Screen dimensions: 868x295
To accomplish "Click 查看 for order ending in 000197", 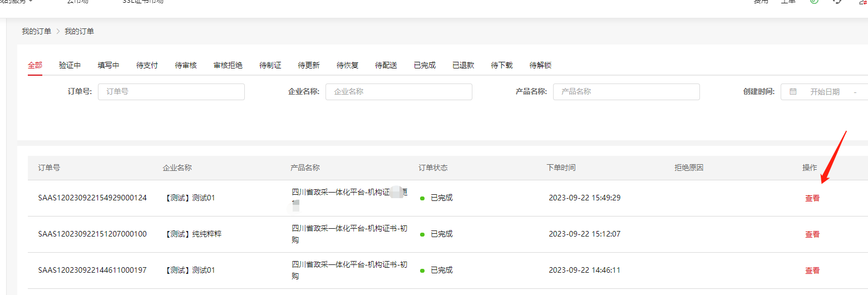I will (x=812, y=271).
